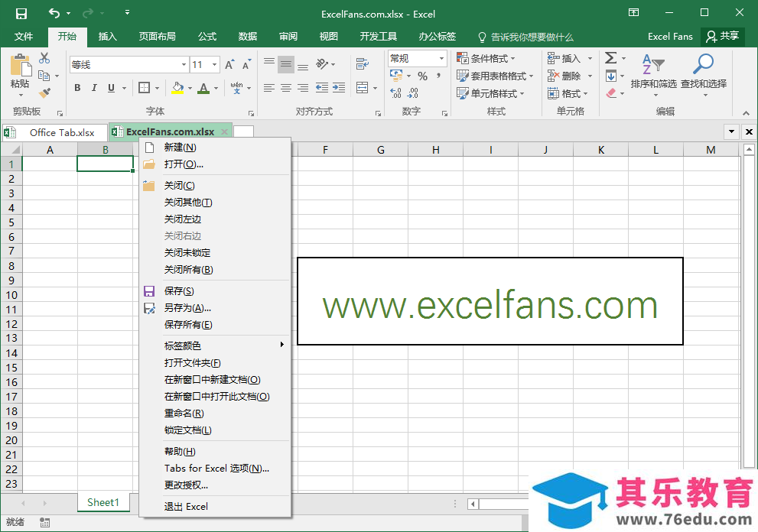This screenshot has height=532, width=758.
Task: Toggle Bold formatting
Action: coord(77,87)
